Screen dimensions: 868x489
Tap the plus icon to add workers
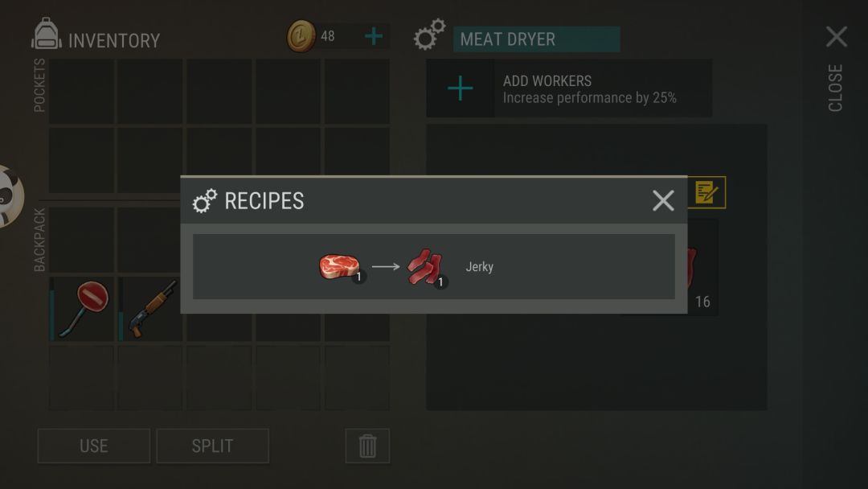point(460,88)
